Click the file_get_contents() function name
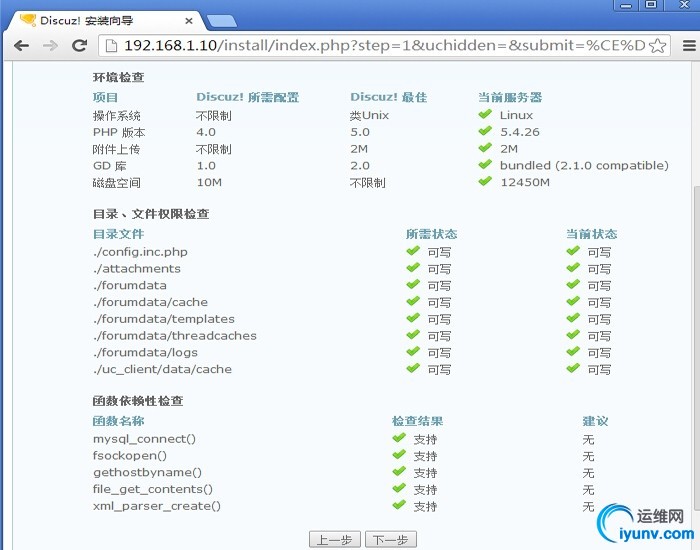 [x=153, y=489]
